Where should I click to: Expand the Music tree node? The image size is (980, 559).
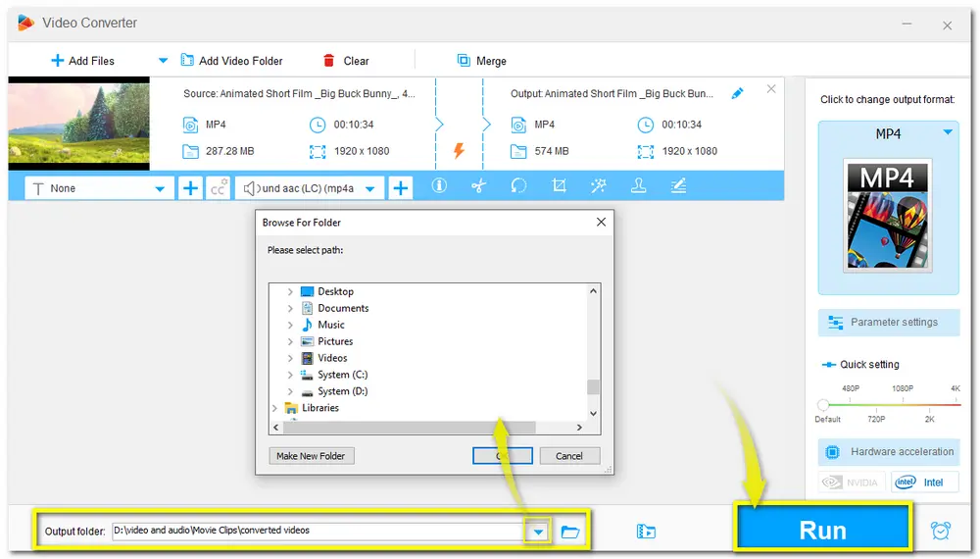pos(290,326)
